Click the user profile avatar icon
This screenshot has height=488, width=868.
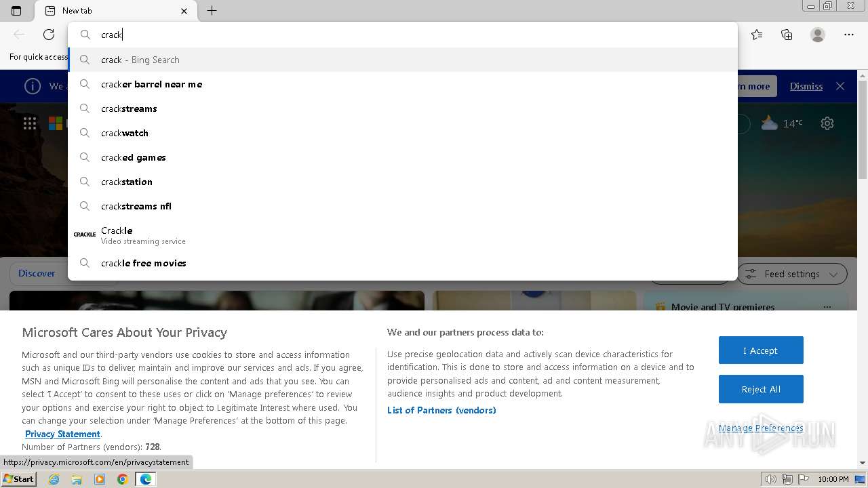[818, 35]
